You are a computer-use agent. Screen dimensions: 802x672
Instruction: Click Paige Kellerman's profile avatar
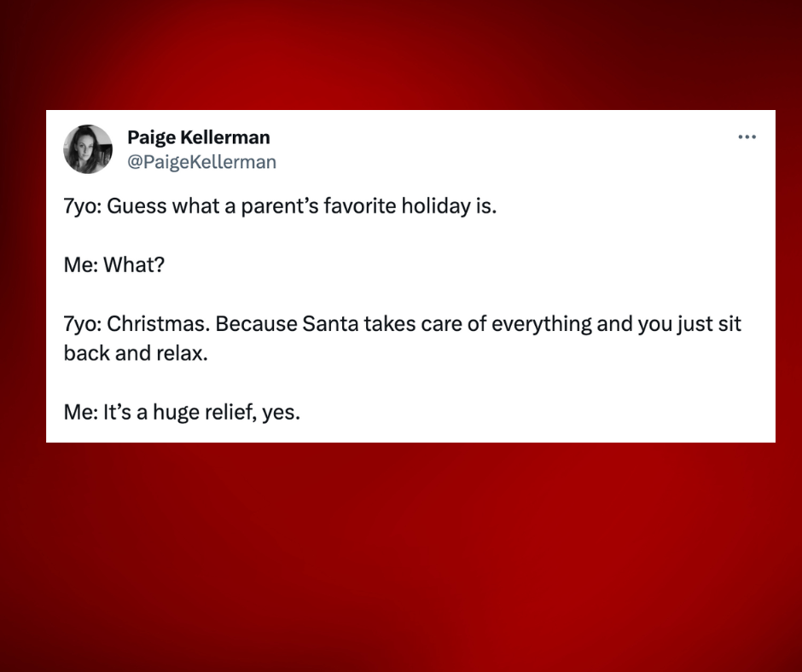coord(88,149)
